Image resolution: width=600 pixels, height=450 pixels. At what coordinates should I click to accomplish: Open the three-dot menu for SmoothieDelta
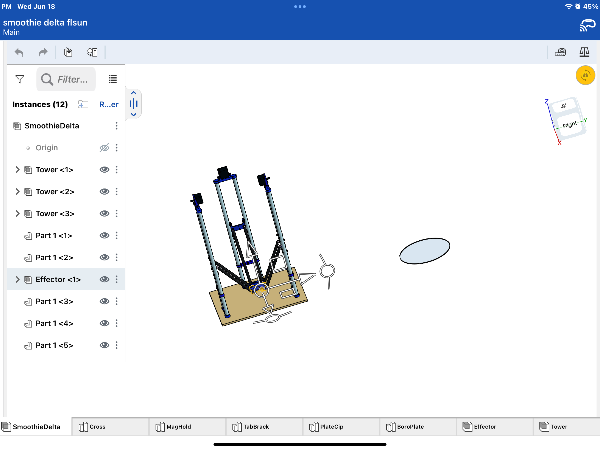(x=116, y=126)
